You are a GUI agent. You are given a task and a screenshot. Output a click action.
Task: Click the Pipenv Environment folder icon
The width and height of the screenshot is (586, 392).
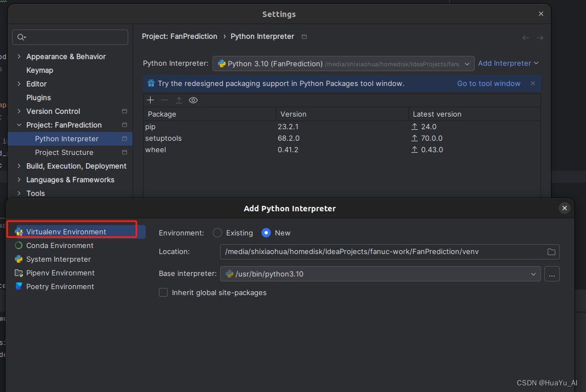tap(19, 273)
